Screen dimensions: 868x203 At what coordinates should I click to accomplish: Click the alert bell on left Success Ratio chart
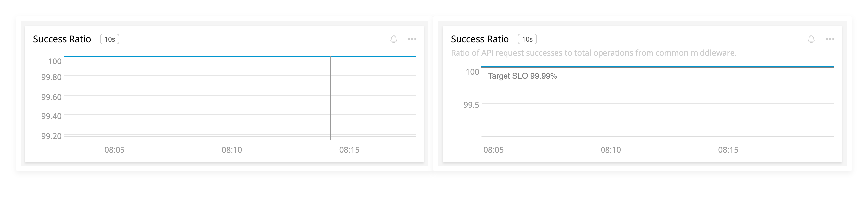click(394, 39)
